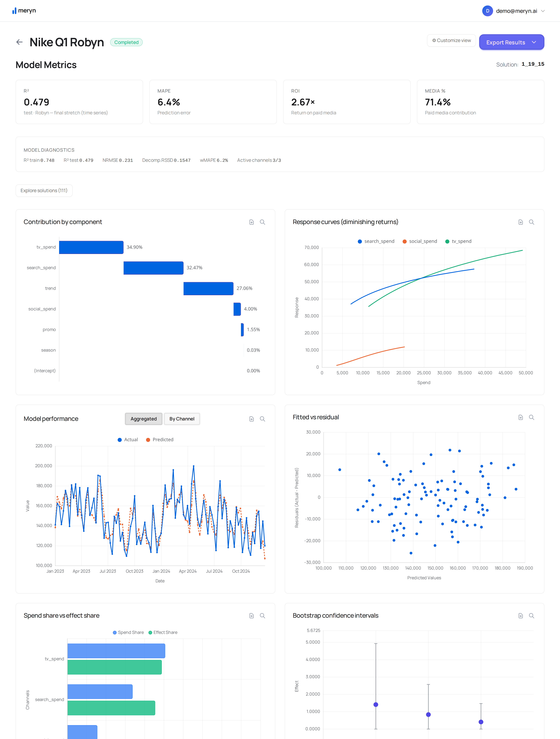
Task: Toggle social_spend series in response curves legend
Action: click(x=420, y=241)
